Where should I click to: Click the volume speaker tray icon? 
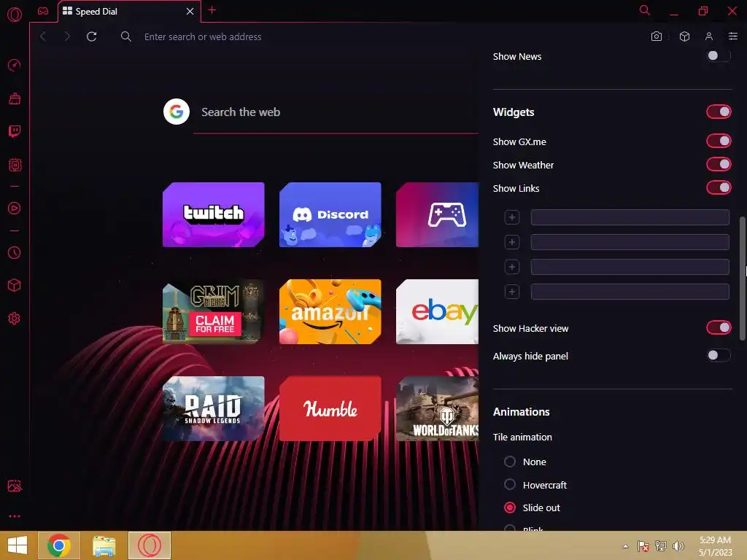(678, 545)
